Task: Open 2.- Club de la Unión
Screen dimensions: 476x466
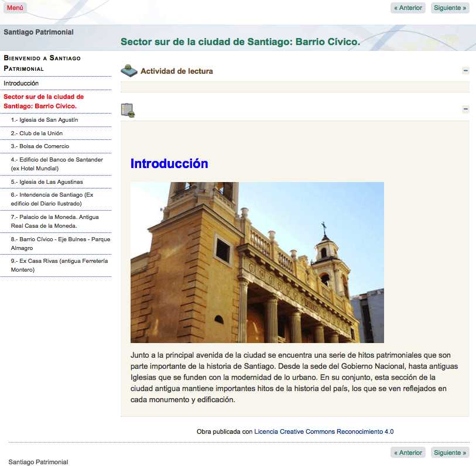Action: (x=41, y=132)
